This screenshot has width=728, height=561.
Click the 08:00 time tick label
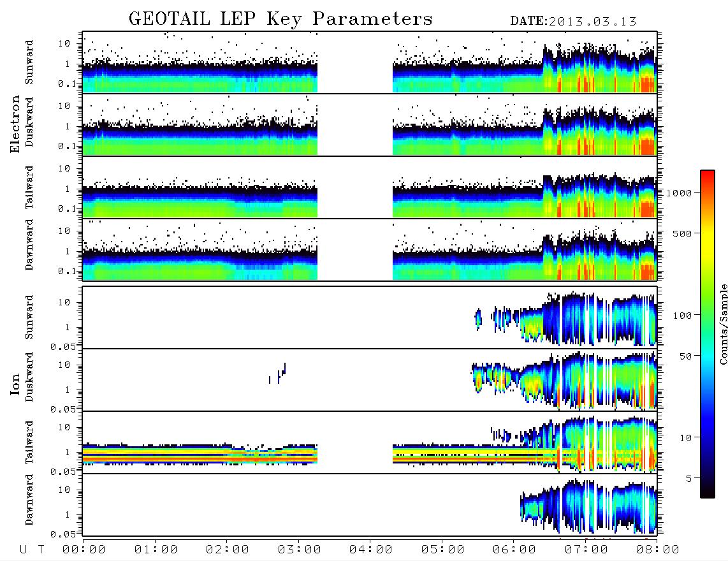658,550
